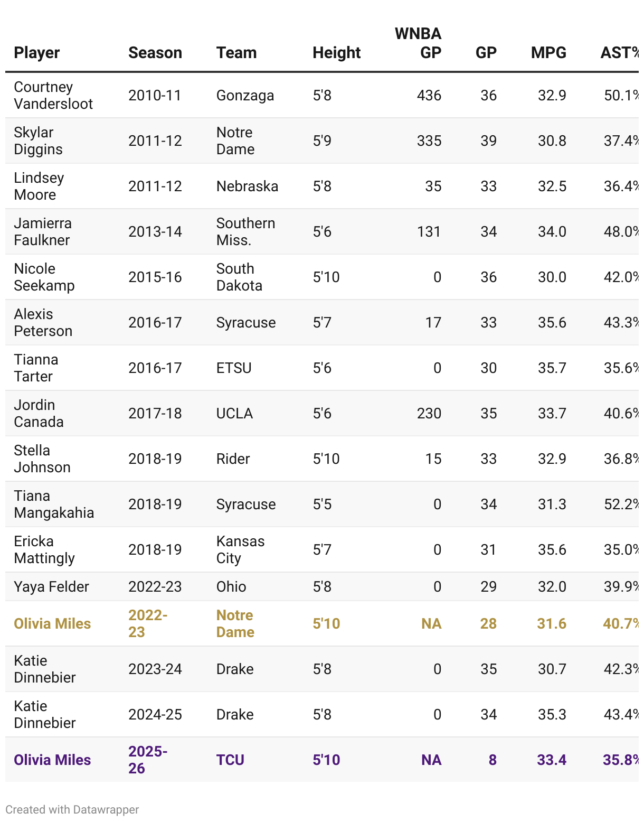The image size is (644, 822).
Task: Click Jordin Canada's UCLA team cell
Action: click(234, 414)
